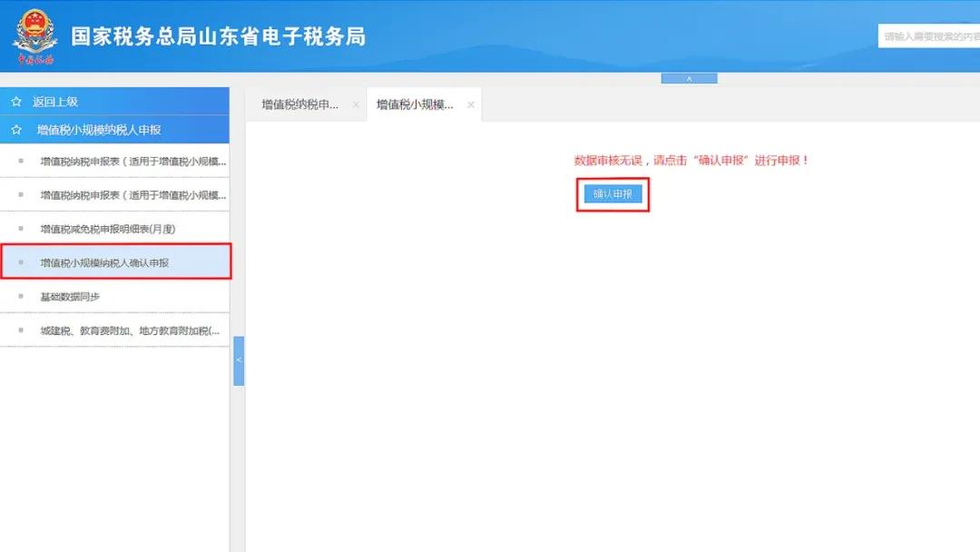Focus the search box in the header
Viewport: 980px width, 552px height.
coord(929,36)
